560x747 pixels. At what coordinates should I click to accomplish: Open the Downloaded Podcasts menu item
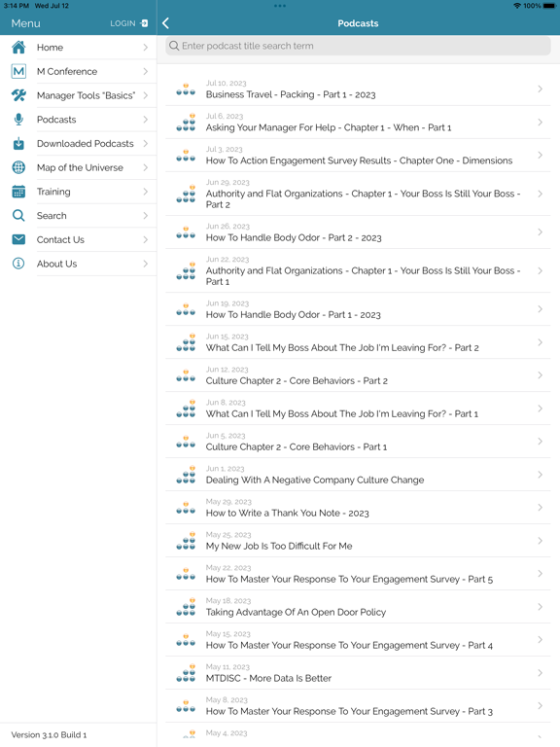[78, 143]
